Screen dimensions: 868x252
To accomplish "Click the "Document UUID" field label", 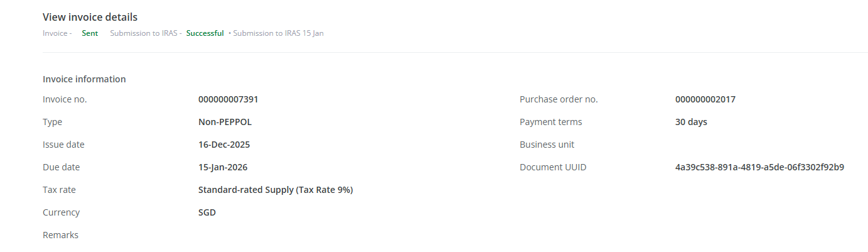I will point(553,167).
